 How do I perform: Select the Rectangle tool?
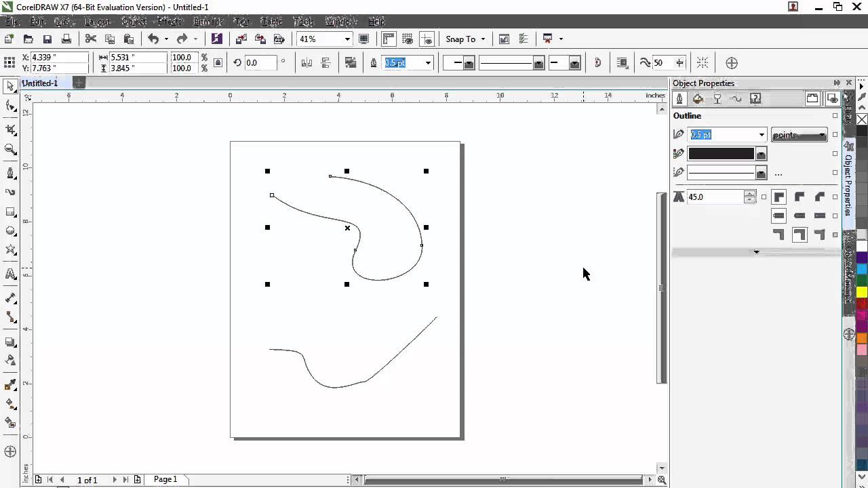pyautogui.click(x=10, y=211)
